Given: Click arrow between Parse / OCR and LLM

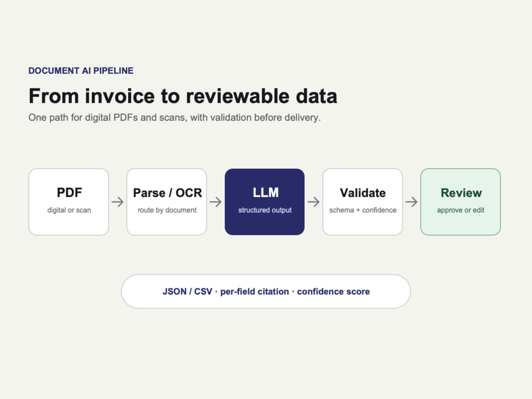Looking at the screenshot, I should [215, 202].
